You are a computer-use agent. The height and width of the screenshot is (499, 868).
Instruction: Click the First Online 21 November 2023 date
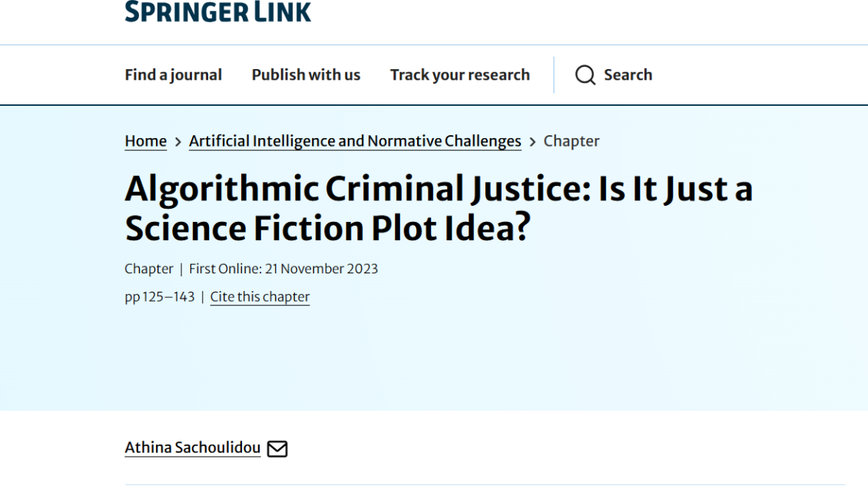click(283, 269)
